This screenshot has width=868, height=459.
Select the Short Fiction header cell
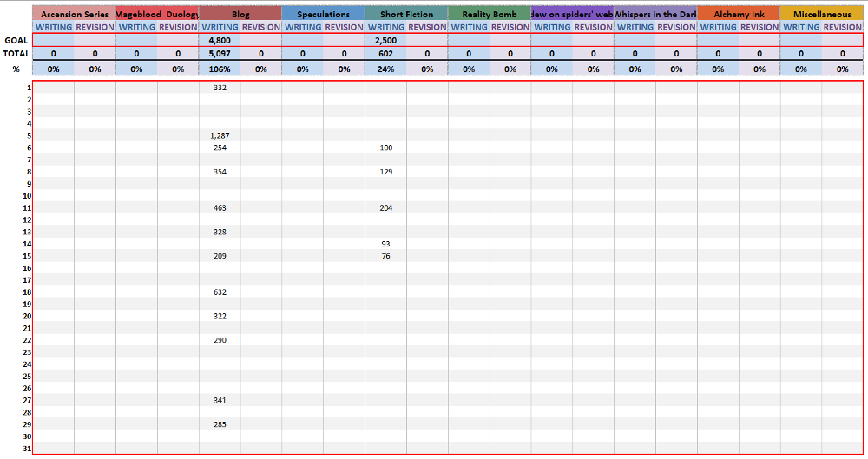click(406, 15)
